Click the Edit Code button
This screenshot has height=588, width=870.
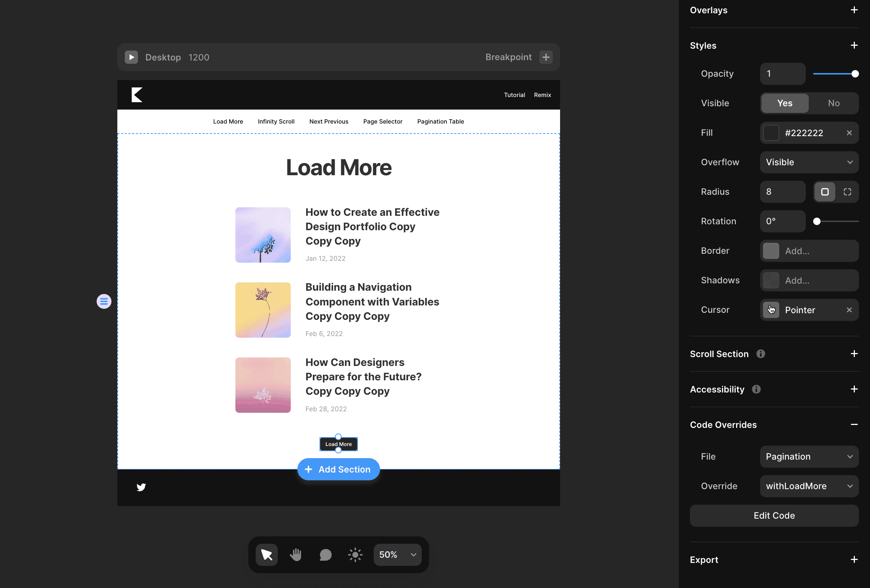pos(774,515)
